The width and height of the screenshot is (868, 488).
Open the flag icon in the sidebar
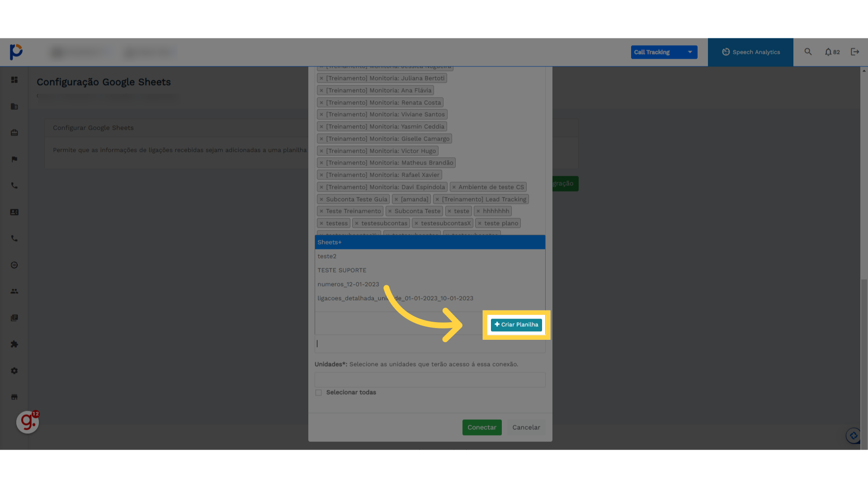coord(14,159)
